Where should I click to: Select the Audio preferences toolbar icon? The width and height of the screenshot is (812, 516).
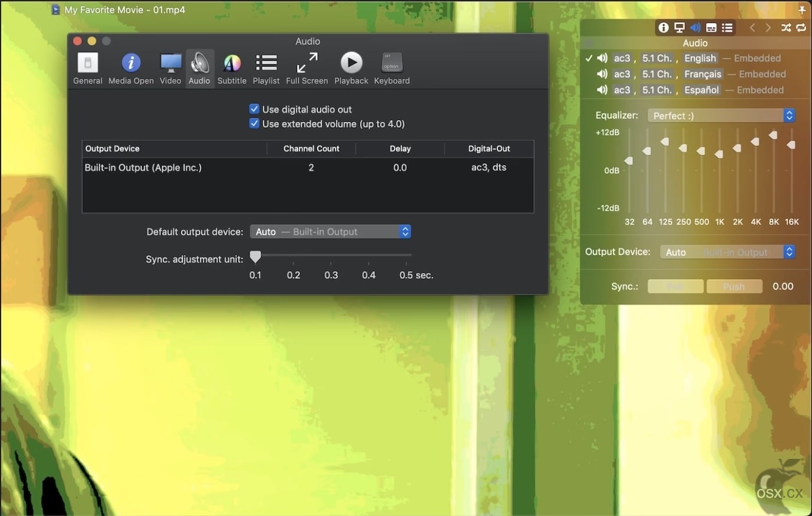199,69
